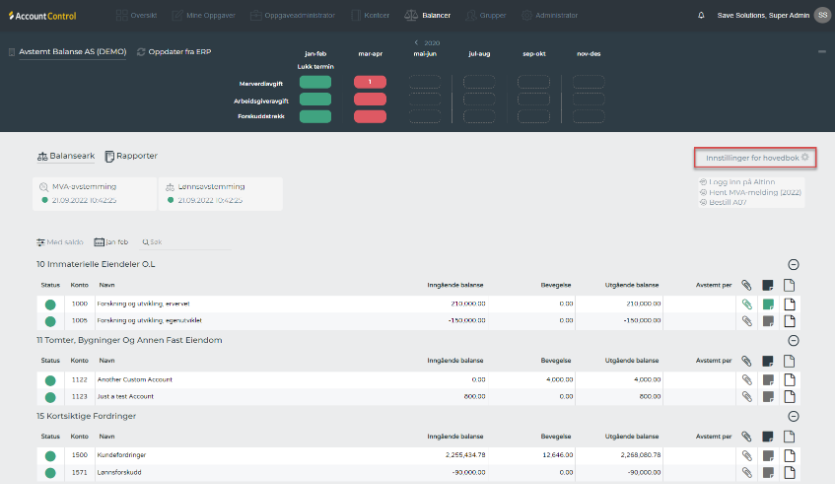Collapse the 15 Kortsiktige Fordringer group
The image size is (835, 484).
793,415
